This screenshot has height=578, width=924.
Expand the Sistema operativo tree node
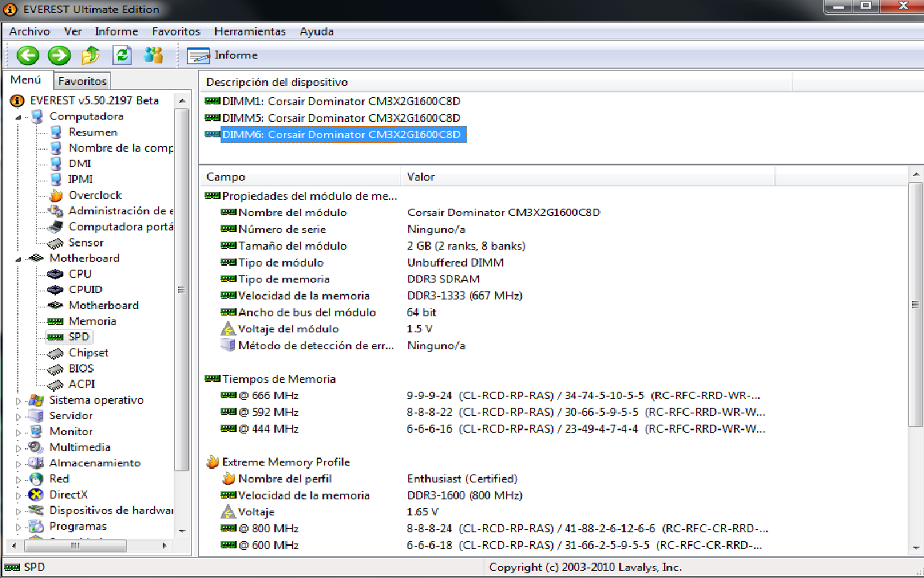click(x=18, y=401)
